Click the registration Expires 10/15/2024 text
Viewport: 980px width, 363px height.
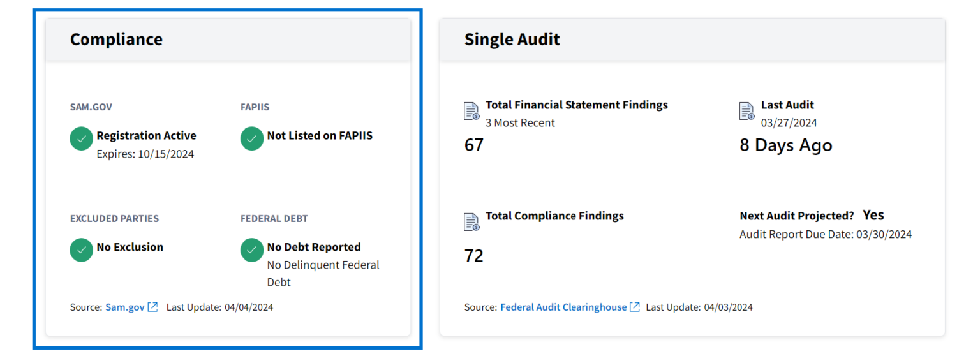pos(145,154)
